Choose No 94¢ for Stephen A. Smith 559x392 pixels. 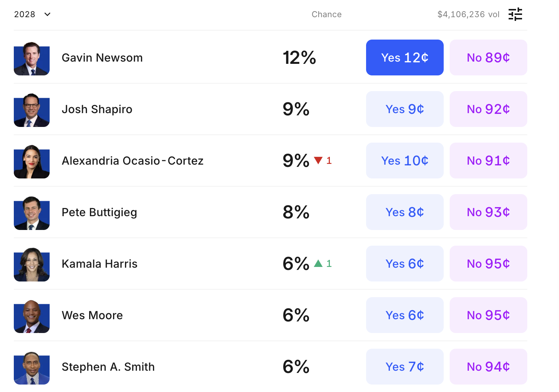pyautogui.click(x=488, y=367)
